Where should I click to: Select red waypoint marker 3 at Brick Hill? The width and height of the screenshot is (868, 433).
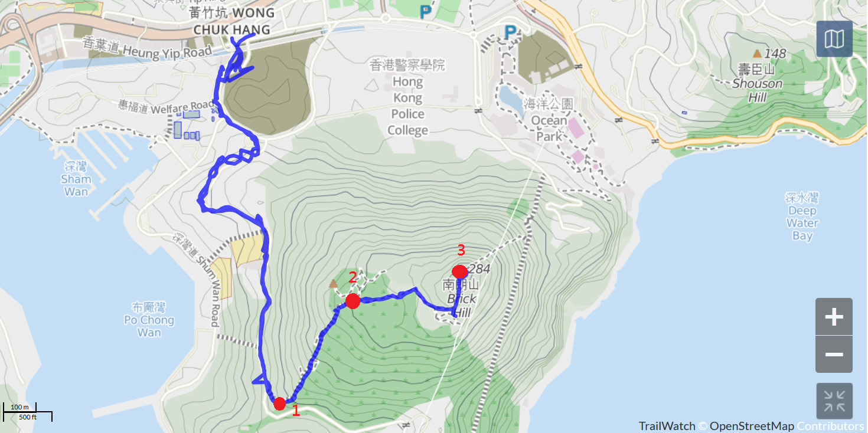pos(459,271)
